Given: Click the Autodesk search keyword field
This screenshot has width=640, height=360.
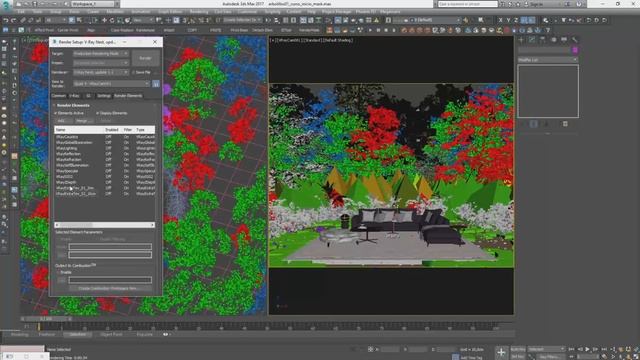Looking at the screenshot, I should click(468, 4).
